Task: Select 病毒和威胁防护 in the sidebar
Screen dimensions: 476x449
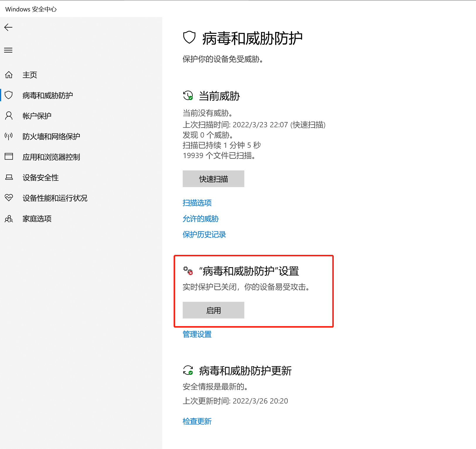Action: pyautogui.click(x=48, y=96)
